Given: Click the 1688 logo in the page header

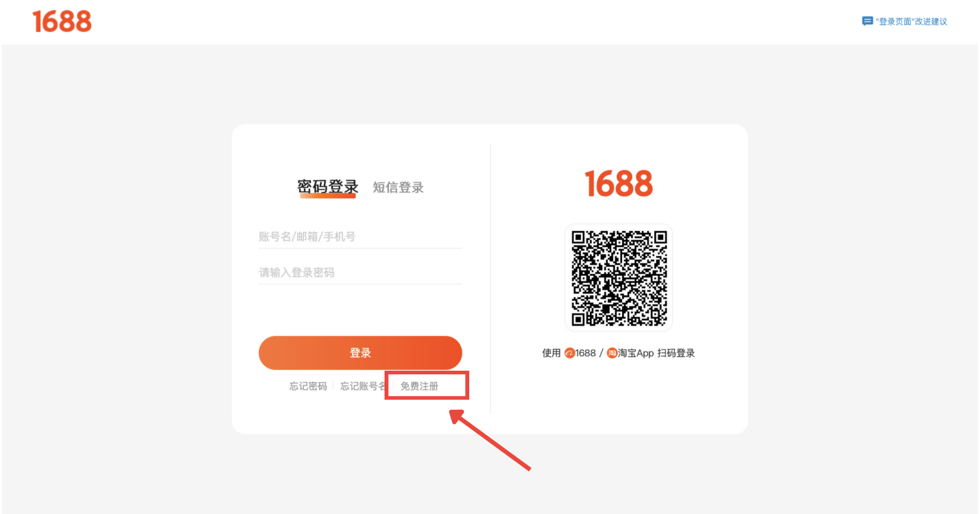Looking at the screenshot, I should 62,21.
